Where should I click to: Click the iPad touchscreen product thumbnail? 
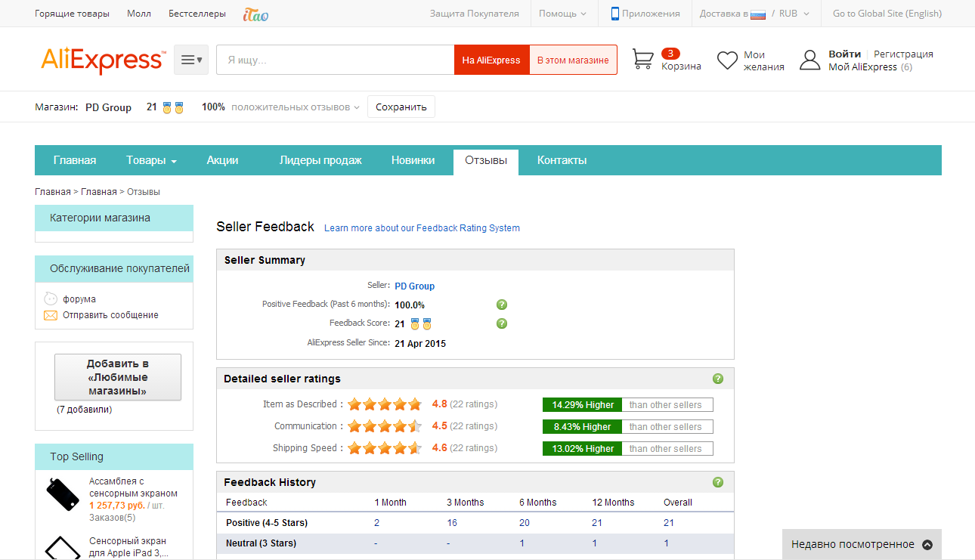pyautogui.click(x=63, y=547)
